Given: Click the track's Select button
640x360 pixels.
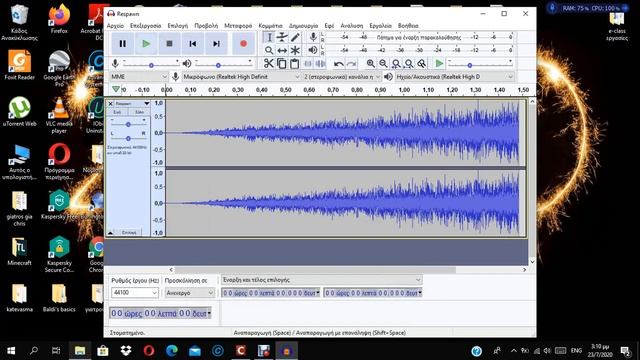Looking at the screenshot, I should tap(129, 233).
